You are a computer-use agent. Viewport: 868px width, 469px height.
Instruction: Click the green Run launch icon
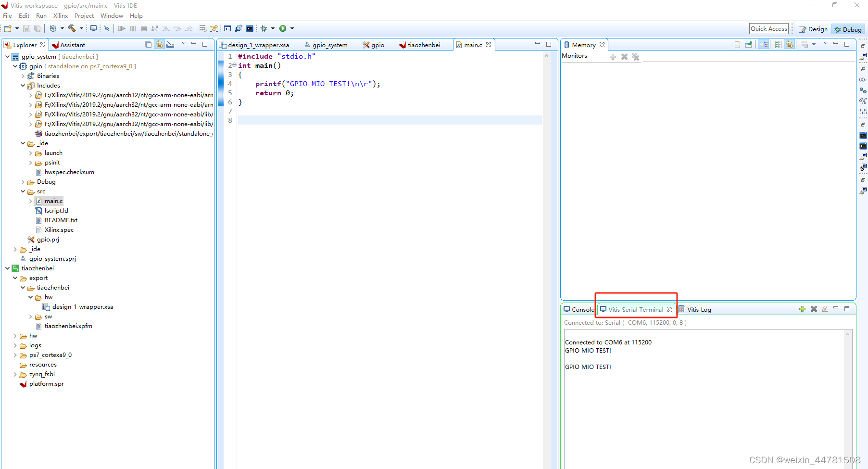[x=283, y=28]
